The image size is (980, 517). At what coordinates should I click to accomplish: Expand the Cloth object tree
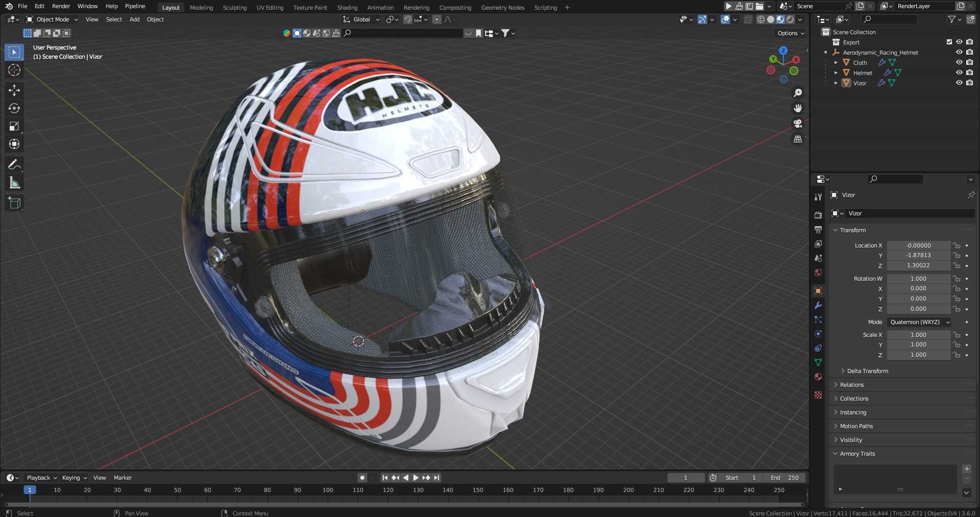click(836, 62)
